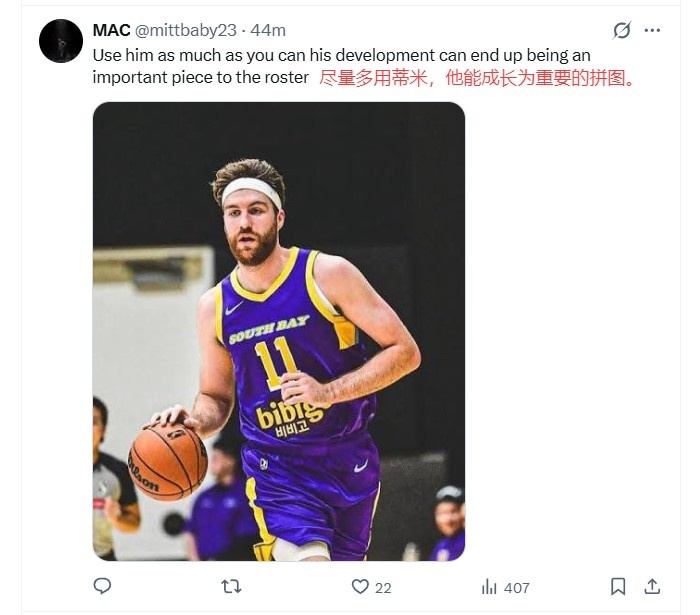Click the number 11 on the jersey
Screen dimensions: 700x615
275,364
